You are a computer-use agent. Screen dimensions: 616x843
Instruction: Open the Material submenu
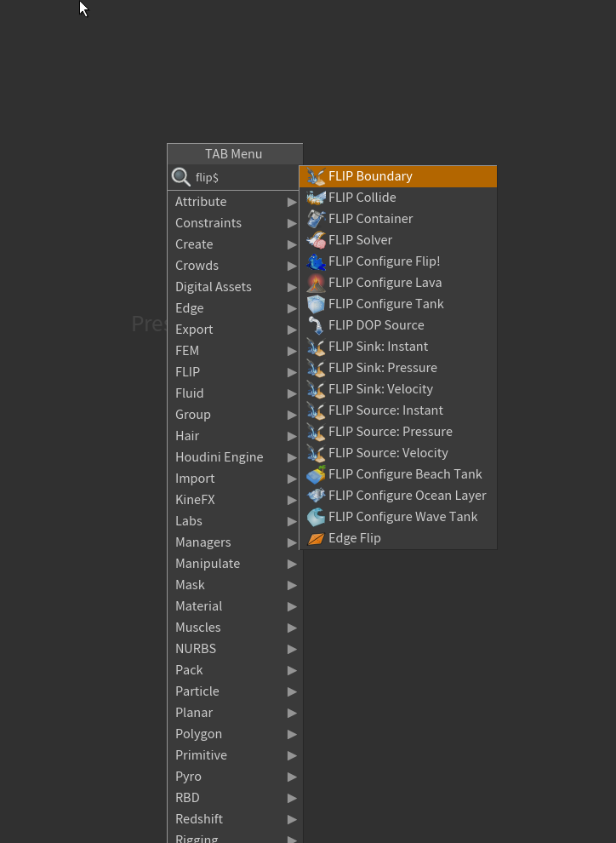click(x=235, y=606)
